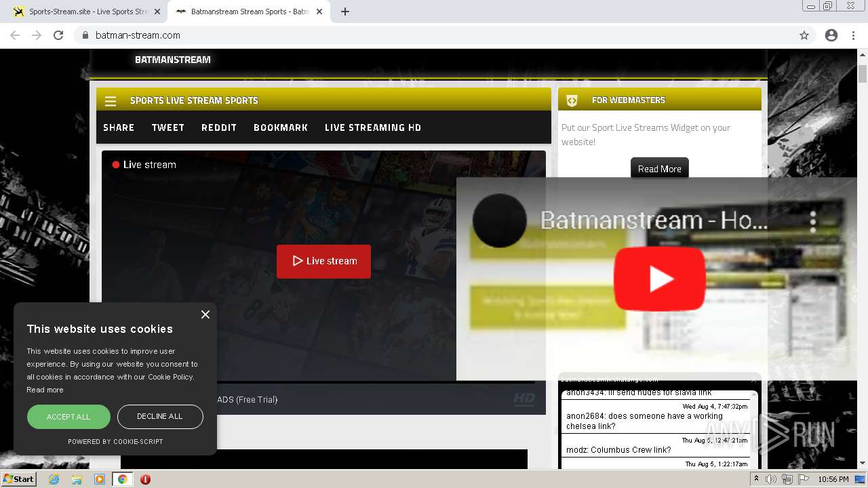The width and height of the screenshot is (868, 488).
Task: Click the Windows Start button
Action: [18, 479]
